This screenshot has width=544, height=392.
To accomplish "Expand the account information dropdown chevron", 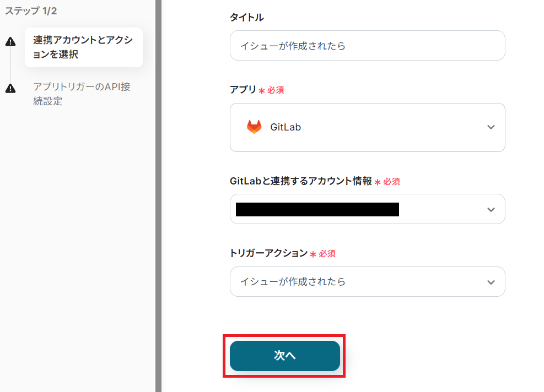I will pyautogui.click(x=491, y=210).
